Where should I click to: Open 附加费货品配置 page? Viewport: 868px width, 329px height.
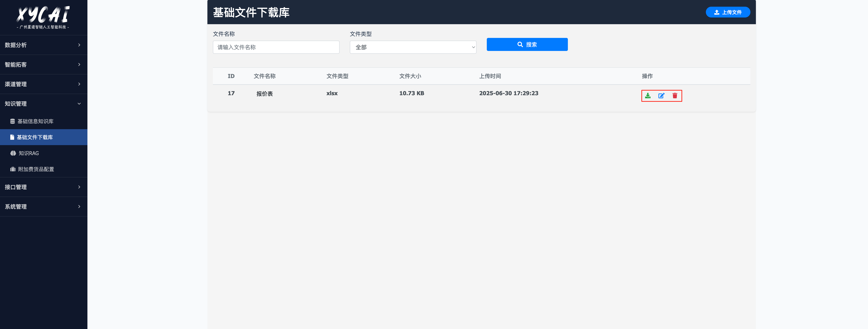(44, 169)
